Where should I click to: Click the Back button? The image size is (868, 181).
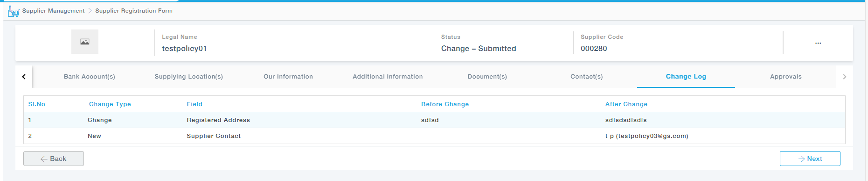[54, 159]
